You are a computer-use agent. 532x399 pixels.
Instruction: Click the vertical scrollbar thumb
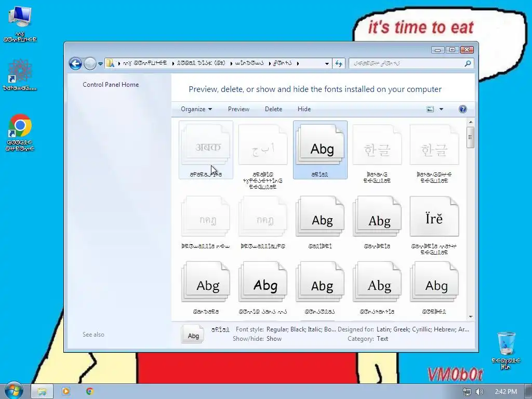[470, 137]
